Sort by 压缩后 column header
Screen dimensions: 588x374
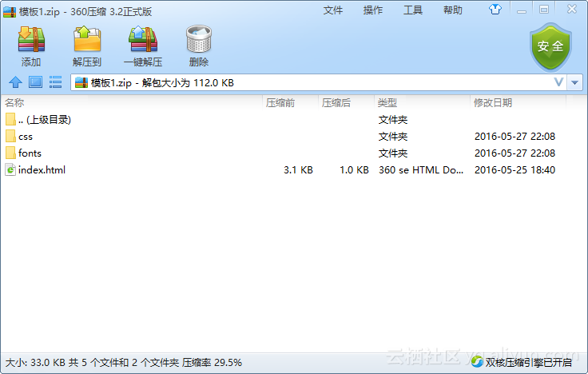(x=336, y=103)
